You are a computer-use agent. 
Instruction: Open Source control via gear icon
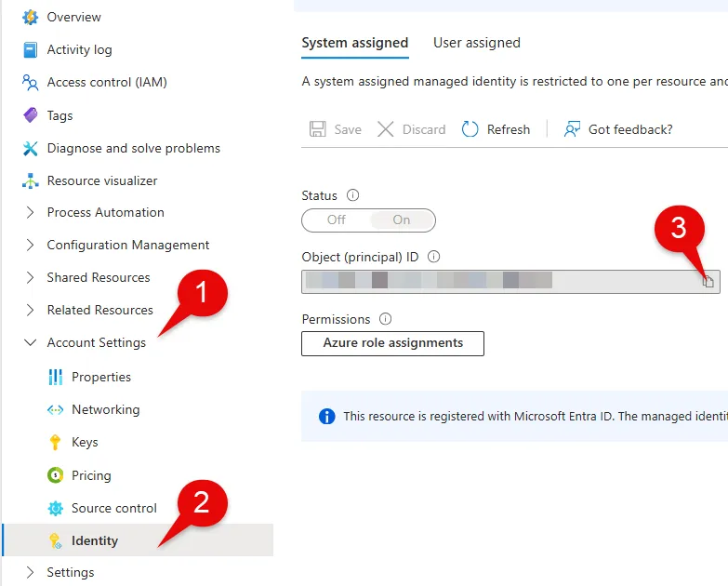(55, 508)
